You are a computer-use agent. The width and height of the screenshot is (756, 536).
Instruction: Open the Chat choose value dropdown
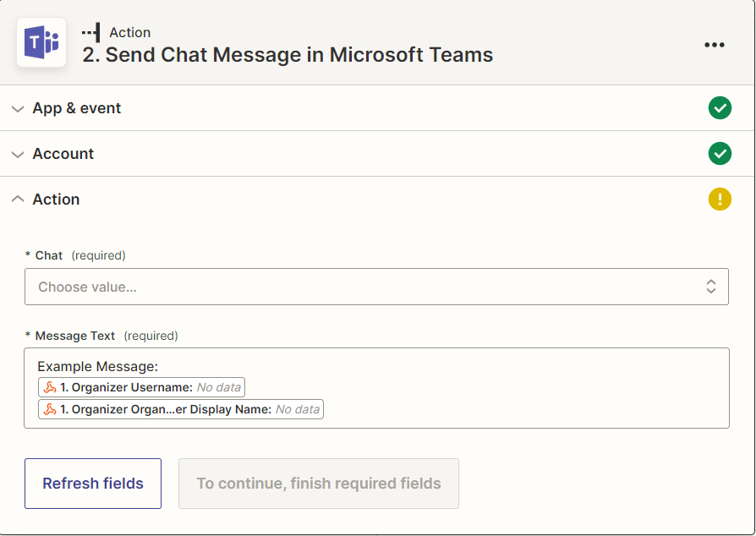pos(376,287)
